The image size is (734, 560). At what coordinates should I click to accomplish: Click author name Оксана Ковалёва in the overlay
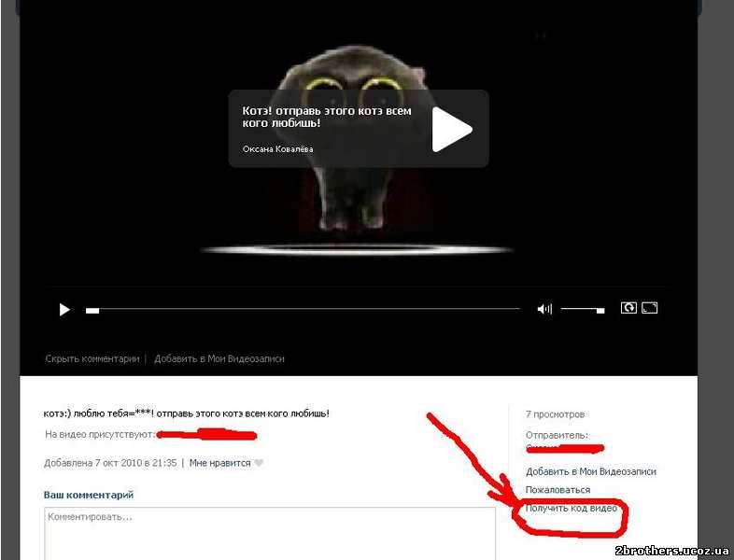click(x=277, y=149)
